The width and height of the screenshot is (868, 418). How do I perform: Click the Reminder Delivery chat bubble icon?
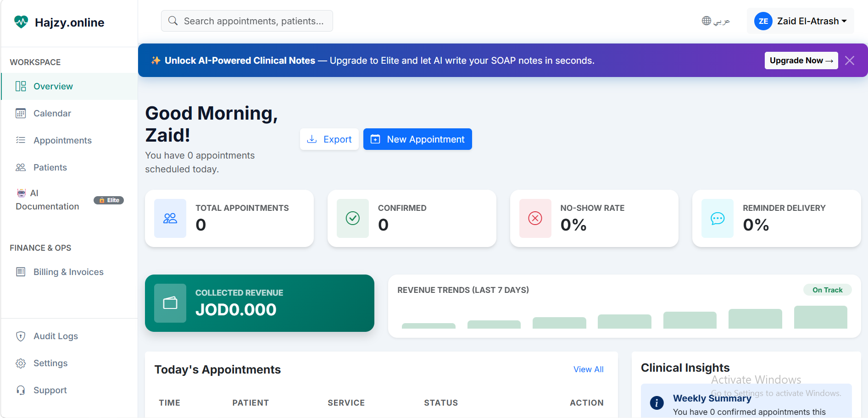[x=718, y=218]
